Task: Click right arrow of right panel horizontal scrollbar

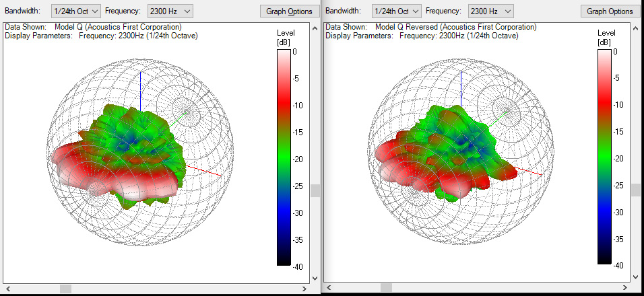Action: click(624, 289)
